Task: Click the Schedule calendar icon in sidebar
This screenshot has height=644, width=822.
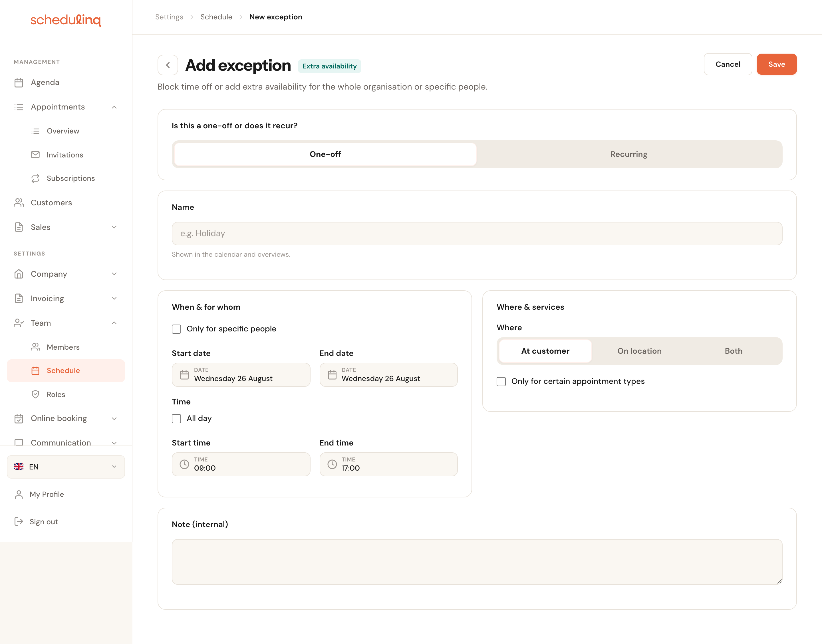Action: pos(35,371)
